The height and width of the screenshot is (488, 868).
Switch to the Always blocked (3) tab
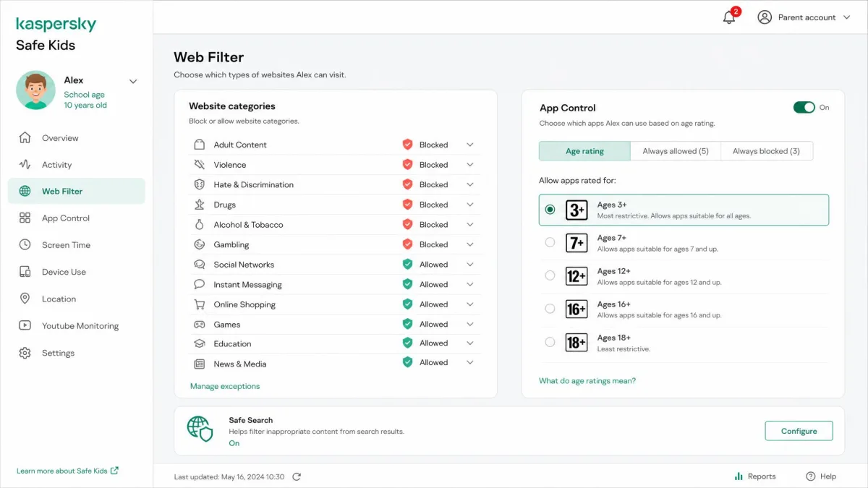tap(766, 151)
